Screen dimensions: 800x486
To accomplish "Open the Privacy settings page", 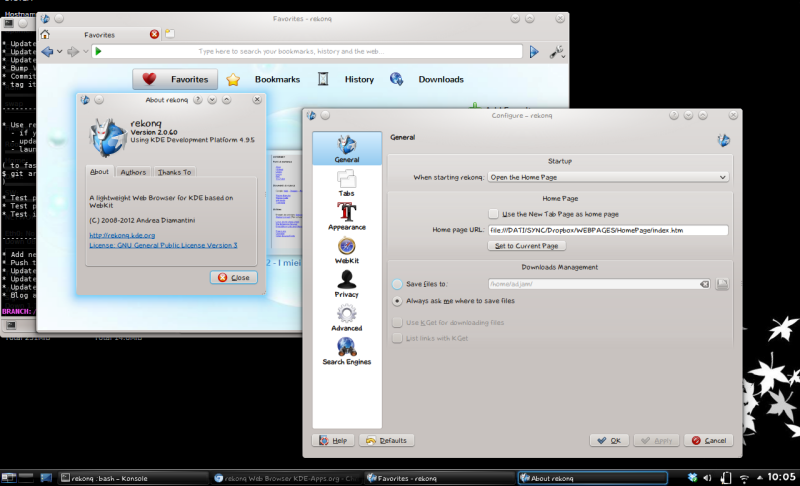I will [x=346, y=284].
